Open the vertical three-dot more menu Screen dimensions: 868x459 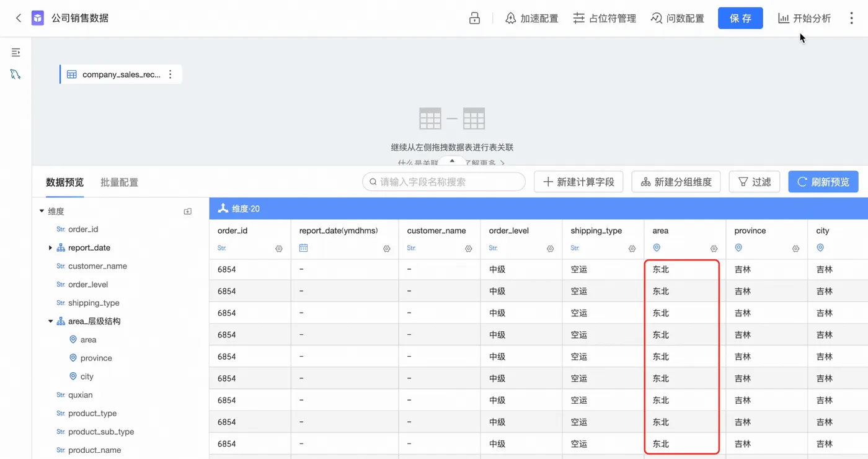coord(851,18)
